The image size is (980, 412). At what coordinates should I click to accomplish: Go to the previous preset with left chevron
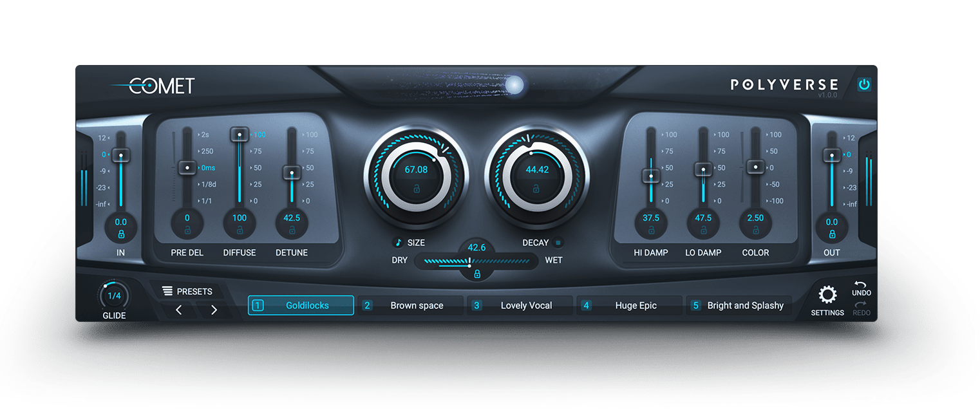coord(179,310)
